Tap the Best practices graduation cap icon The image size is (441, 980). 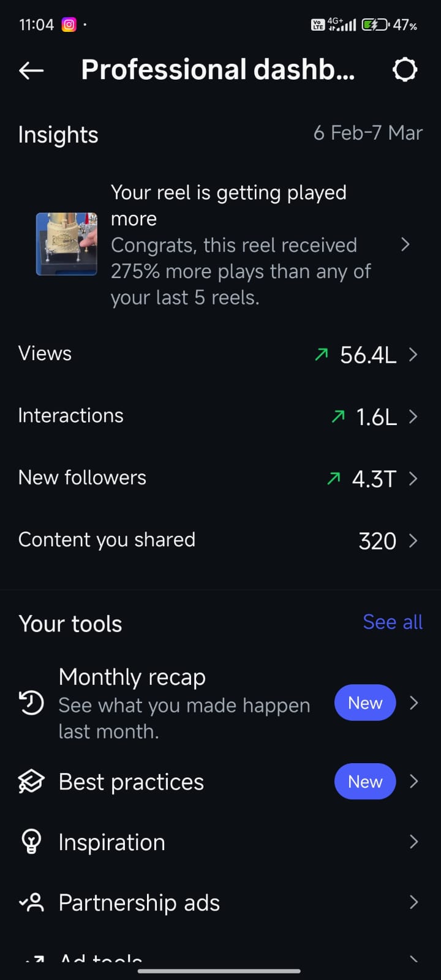[x=31, y=782]
